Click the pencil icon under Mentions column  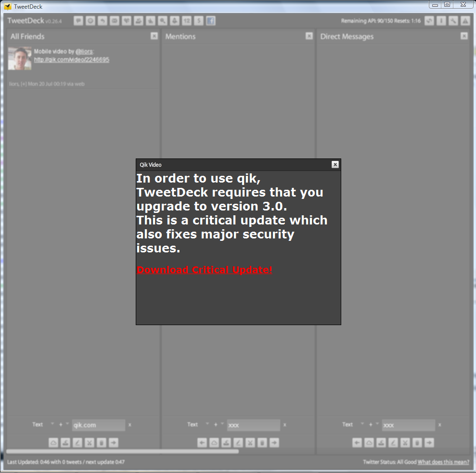238,443
